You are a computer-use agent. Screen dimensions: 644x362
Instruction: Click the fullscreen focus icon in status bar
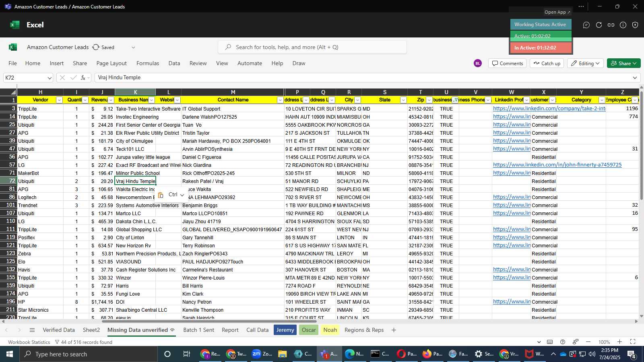633,342
